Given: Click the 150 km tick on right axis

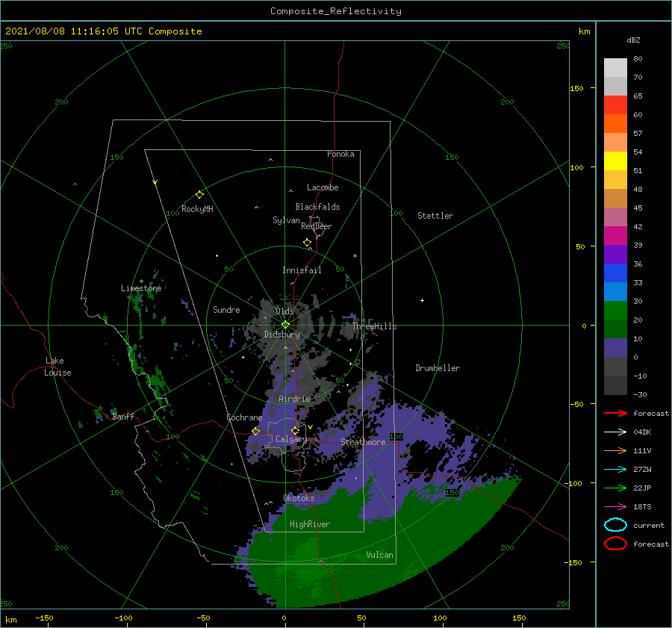Looking at the screenshot, I should [576, 88].
